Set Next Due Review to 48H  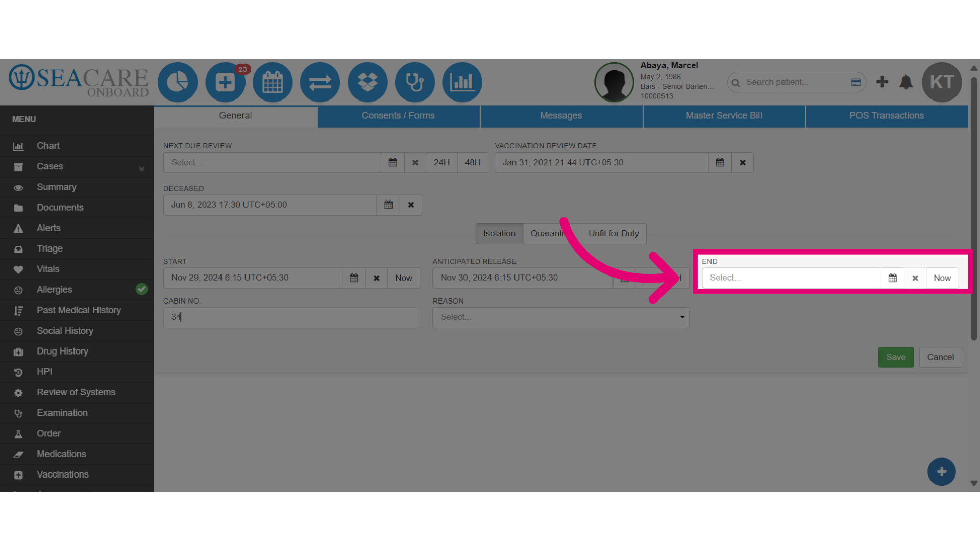click(x=473, y=163)
